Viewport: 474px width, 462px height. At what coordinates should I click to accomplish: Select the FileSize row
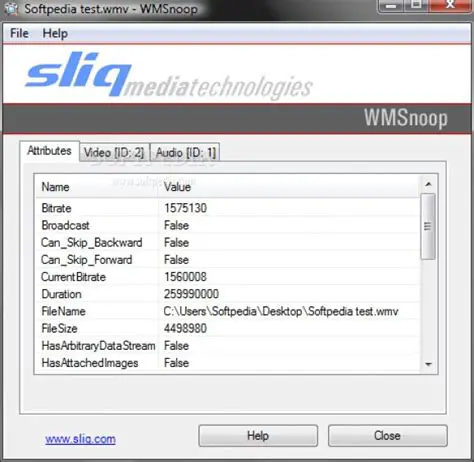click(228, 329)
